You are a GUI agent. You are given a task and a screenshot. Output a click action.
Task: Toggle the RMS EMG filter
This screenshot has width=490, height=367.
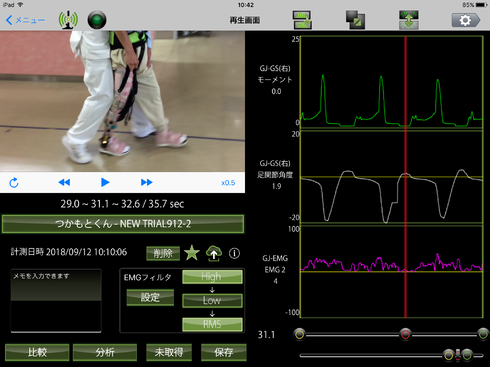click(212, 324)
